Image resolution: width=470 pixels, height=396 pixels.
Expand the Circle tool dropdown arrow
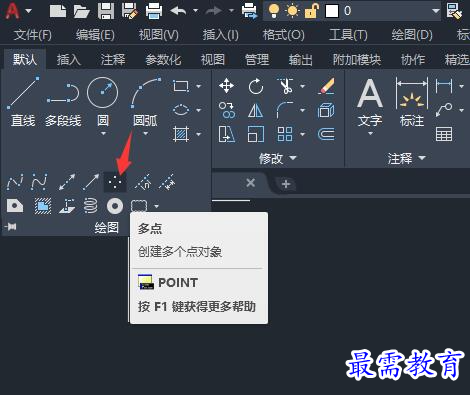coord(103,134)
